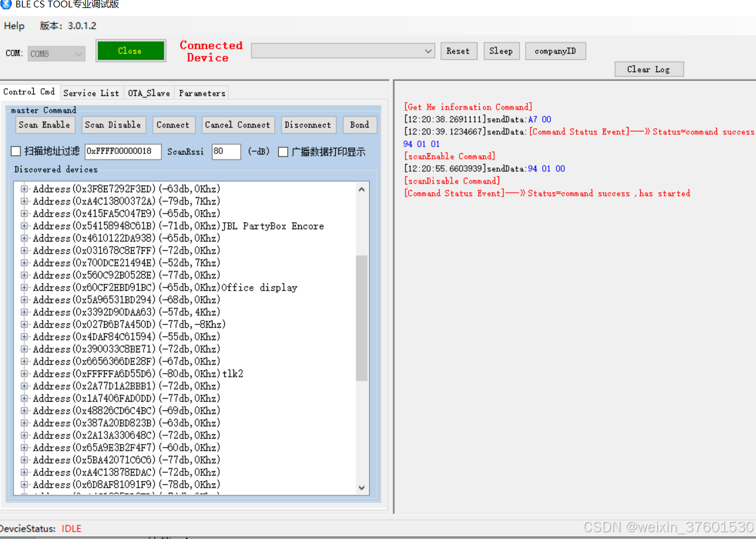Viewport: 756px width, 539px height.
Task: Expand Address(0x415FA5C047E9) tree node
Action: (24, 214)
